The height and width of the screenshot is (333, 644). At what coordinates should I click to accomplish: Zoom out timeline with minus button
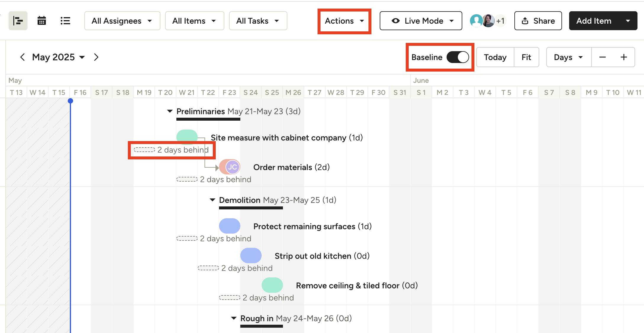pos(602,57)
